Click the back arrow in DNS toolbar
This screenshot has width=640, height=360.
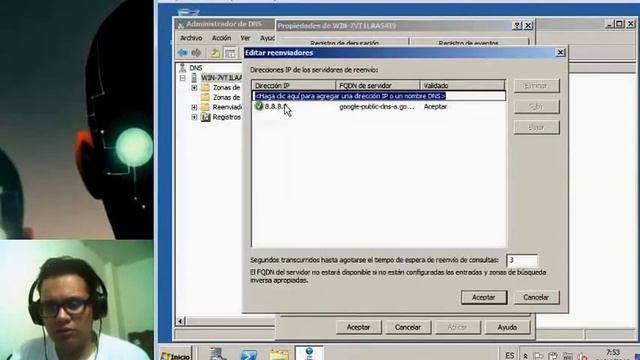tap(182, 53)
